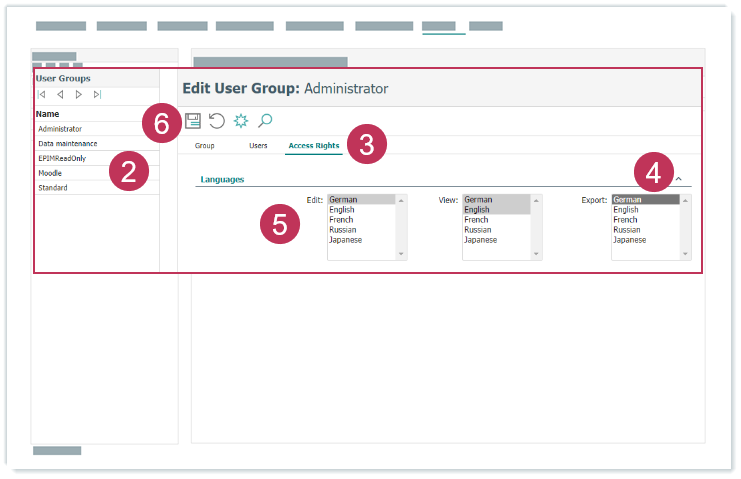
Task: Go to previous record in User Groups
Action: pos(60,95)
